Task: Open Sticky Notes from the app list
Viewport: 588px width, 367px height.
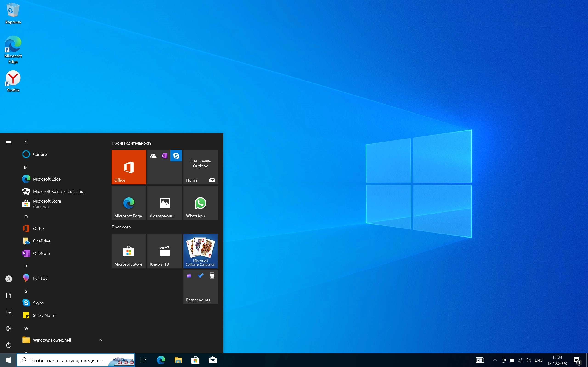Action: point(44,315)
